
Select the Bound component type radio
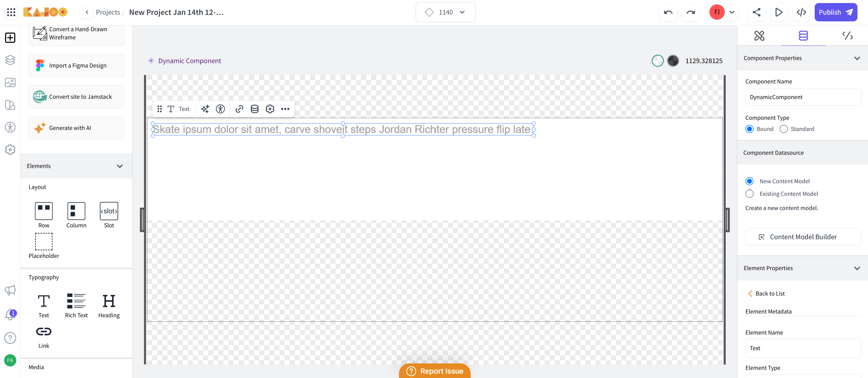749,129
